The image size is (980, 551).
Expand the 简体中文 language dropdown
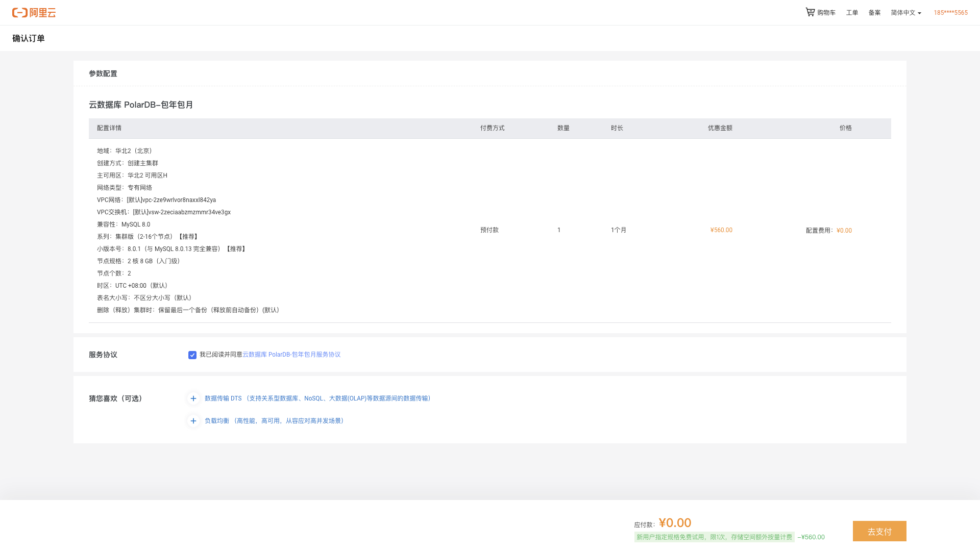pos(903,13)
